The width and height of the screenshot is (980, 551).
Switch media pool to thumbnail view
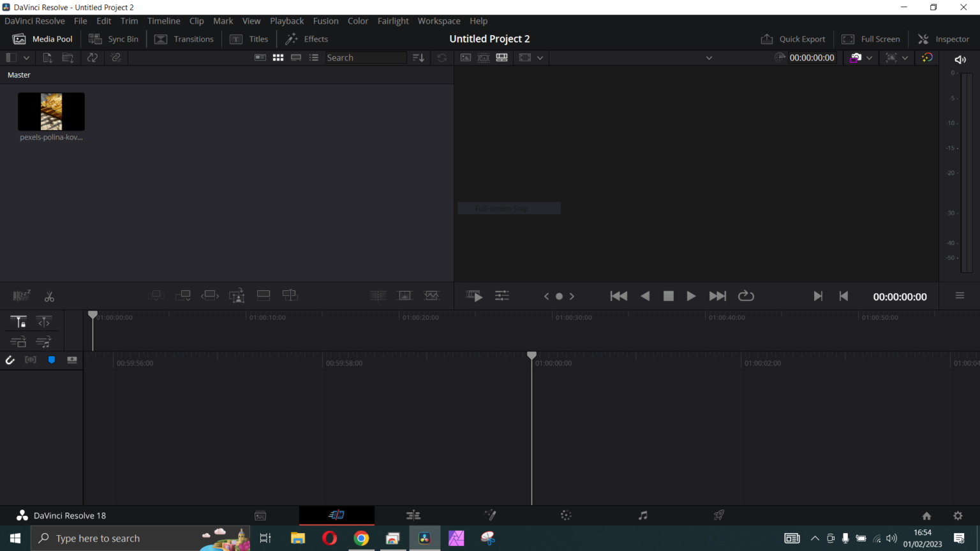278,57
